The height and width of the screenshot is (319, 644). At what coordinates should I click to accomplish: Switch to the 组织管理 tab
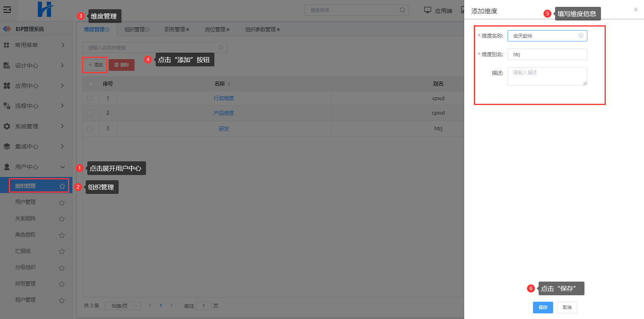[x=137, y=29]
